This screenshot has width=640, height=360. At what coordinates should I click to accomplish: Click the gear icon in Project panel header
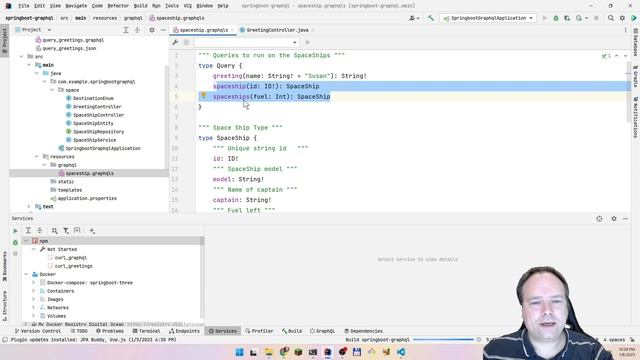point(152,30)
